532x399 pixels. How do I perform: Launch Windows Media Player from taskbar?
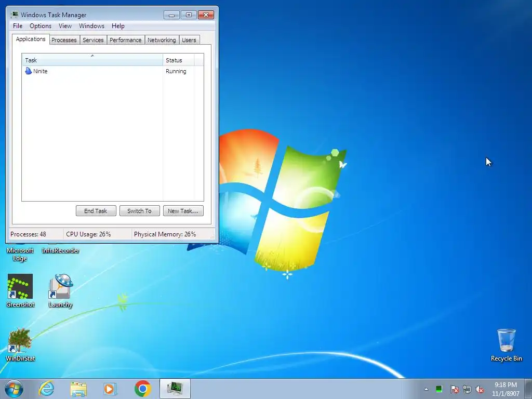[110, 389]
